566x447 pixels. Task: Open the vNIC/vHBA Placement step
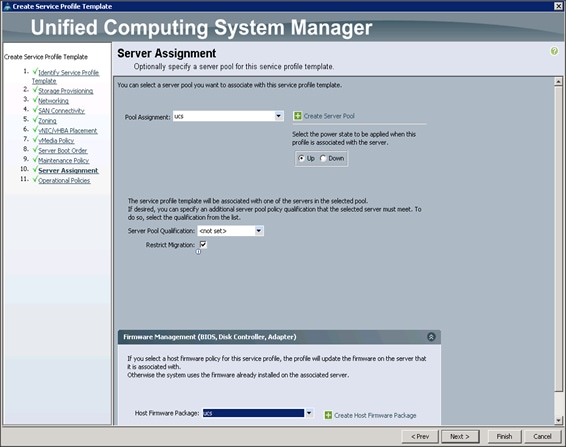(68, 131)
